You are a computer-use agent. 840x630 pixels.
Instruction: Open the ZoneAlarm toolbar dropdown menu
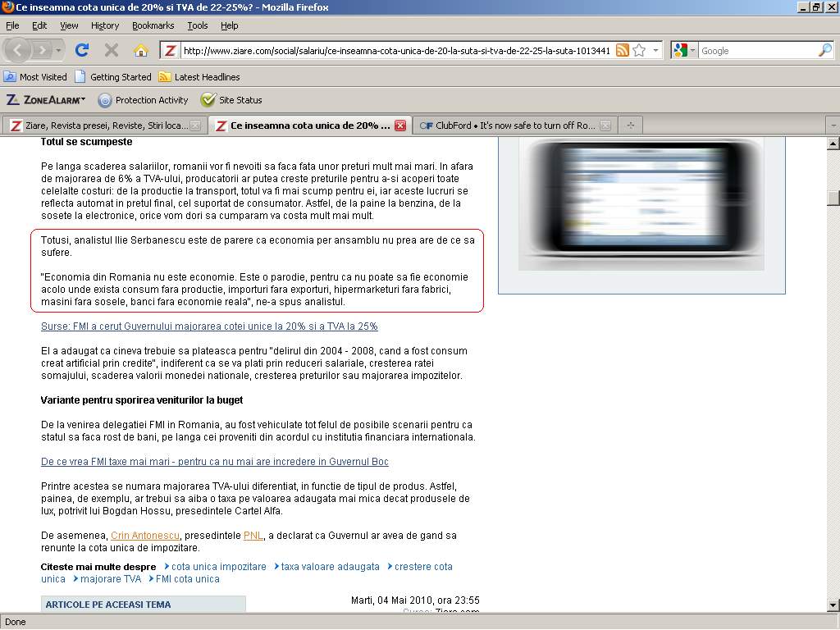pos(46,100)
